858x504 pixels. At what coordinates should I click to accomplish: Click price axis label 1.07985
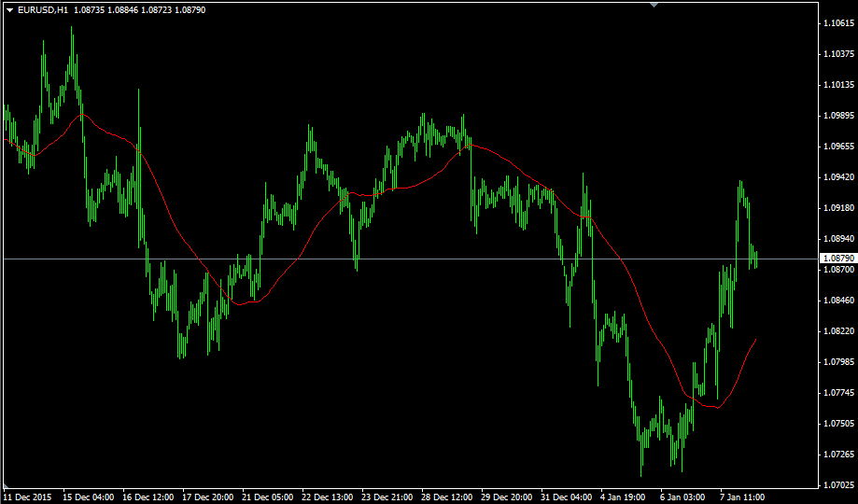point(838,362)
